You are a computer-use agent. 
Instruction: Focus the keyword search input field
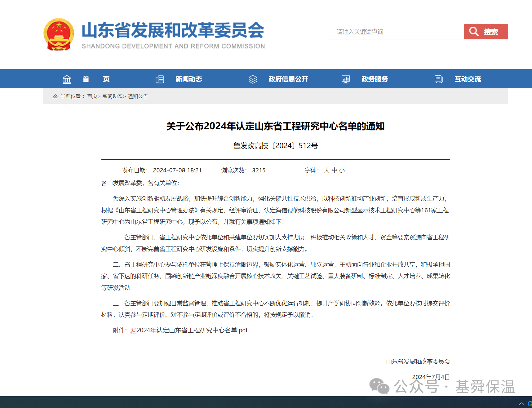click(x=395, y=32)
